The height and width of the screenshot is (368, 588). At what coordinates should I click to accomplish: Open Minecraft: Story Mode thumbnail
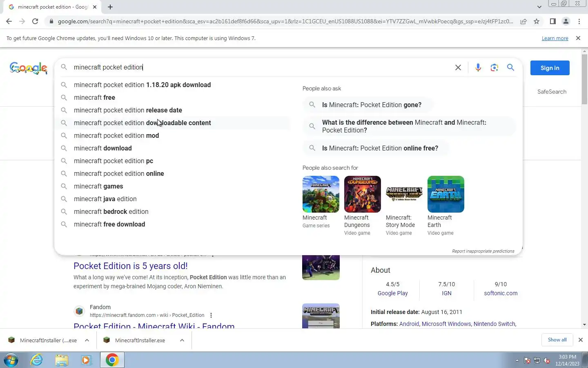[x=404, y=194]
